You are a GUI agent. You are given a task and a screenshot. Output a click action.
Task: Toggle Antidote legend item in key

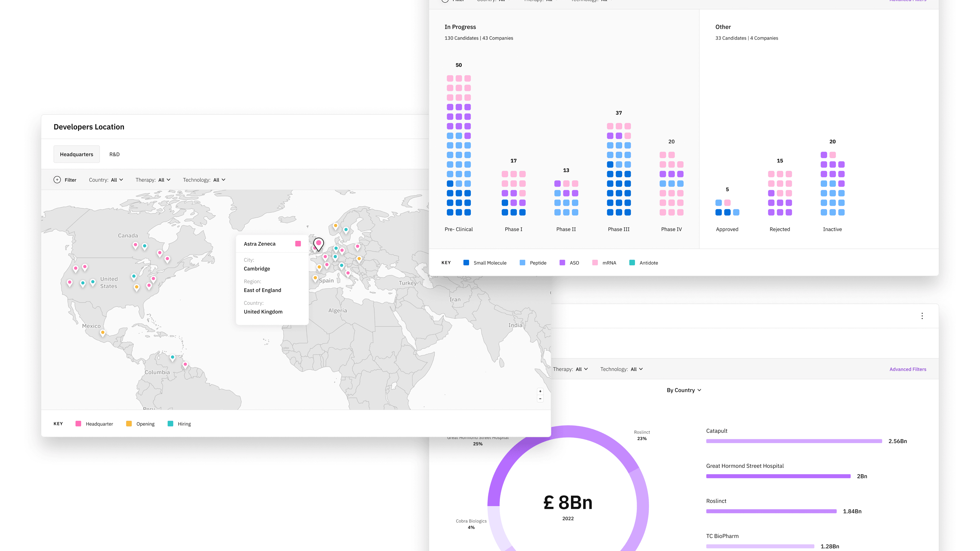point(644,263)
